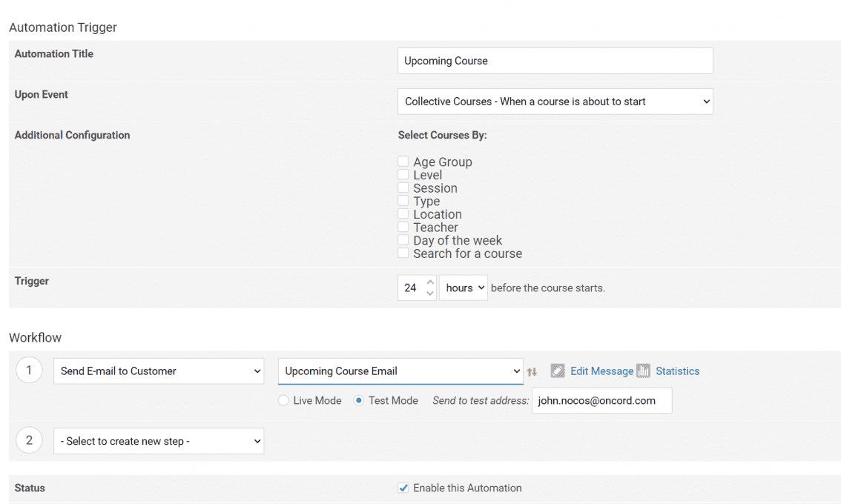Click the Additional Configuration label
The image size is (841, 504).
click(x=72, y=135)
